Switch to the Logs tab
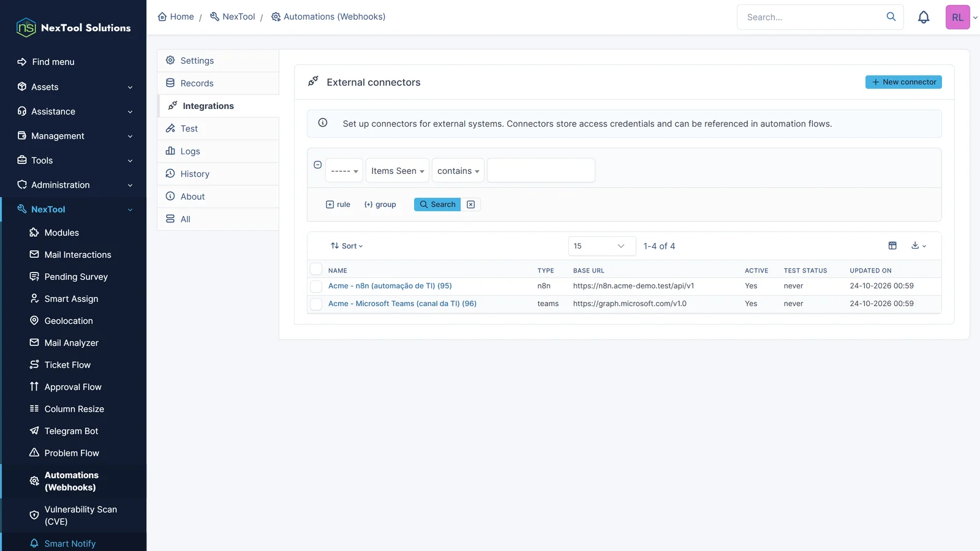The image size is (980, 551). coord(219,151)
